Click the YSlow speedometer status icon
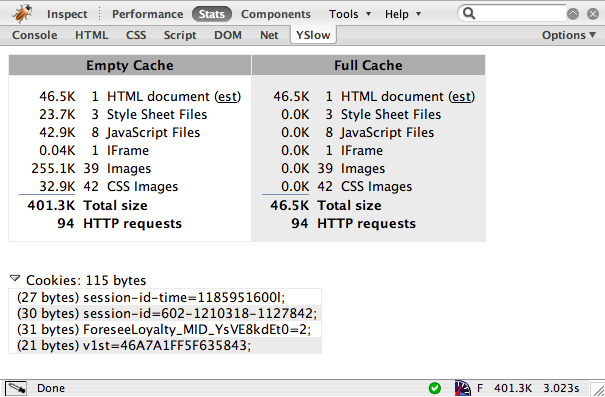The image size is (605, 397). (x=463, y=388)
